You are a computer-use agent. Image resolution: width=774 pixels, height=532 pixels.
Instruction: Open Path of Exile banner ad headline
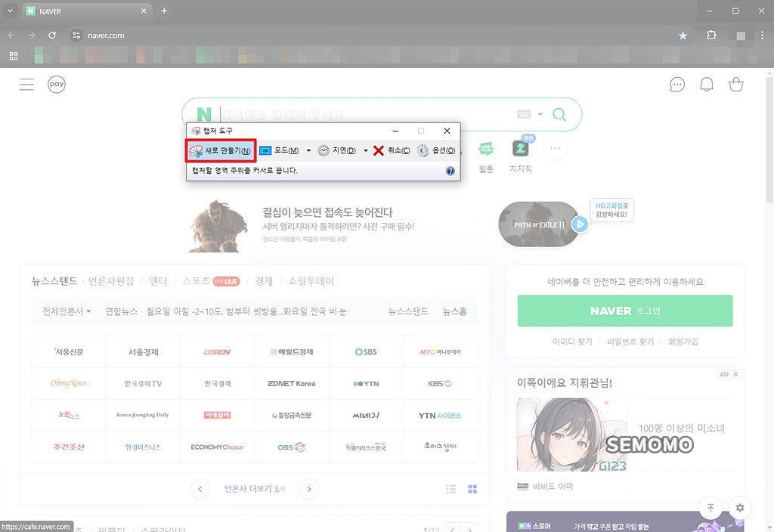[x=328, y=212]
